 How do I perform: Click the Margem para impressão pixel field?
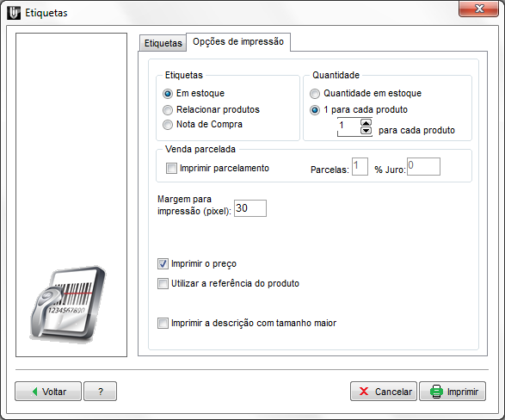(250, 208)
